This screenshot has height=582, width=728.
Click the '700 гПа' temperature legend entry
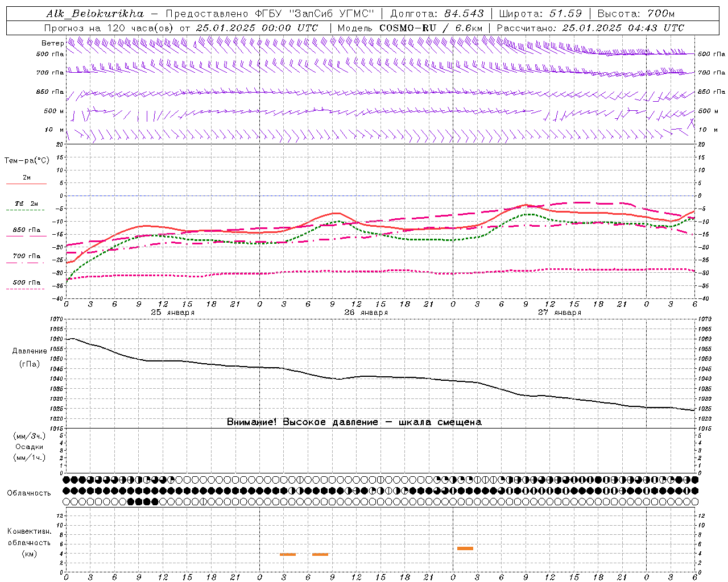coord(26,259)
